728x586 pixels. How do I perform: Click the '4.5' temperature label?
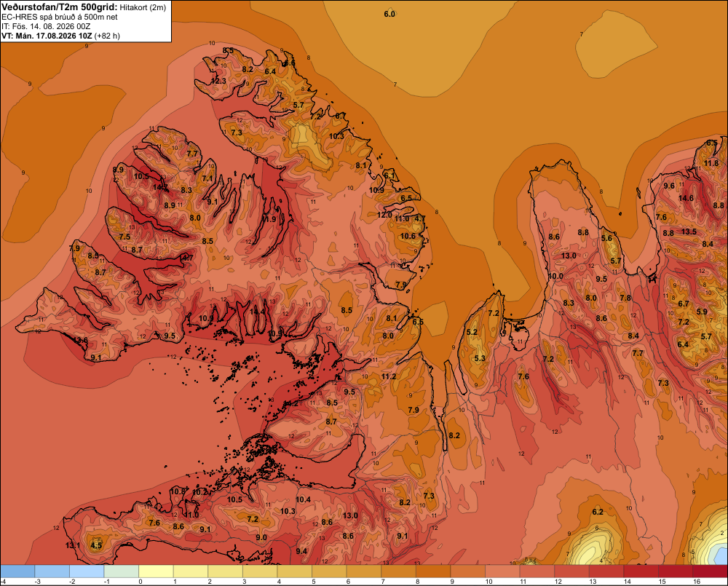pyautogui.click(x=96, y=545)
